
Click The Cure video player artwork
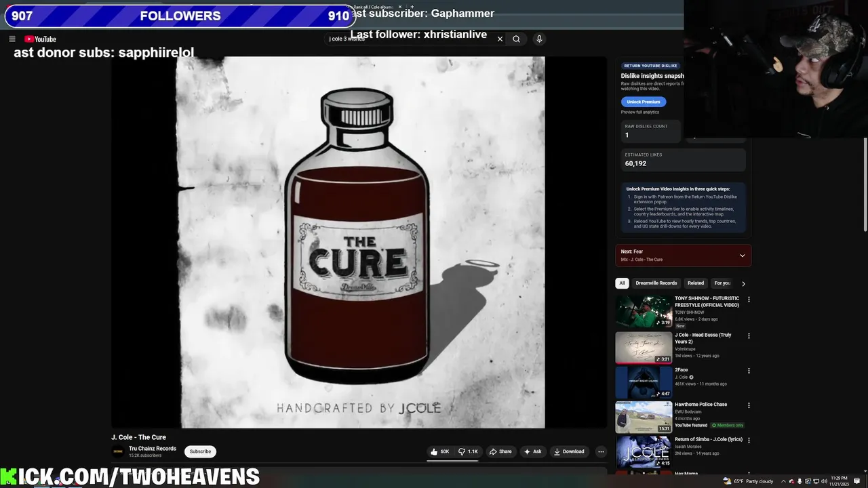(360, 242)
